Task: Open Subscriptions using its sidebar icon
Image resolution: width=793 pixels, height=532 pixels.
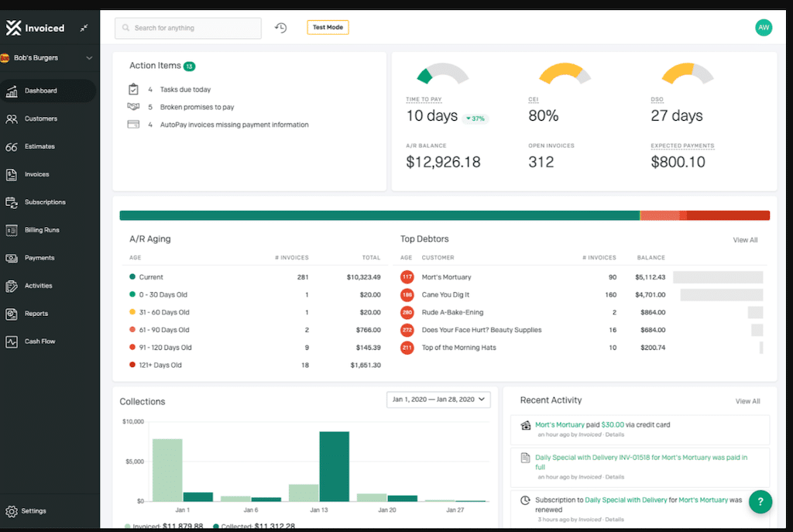Action: (12, 202)
